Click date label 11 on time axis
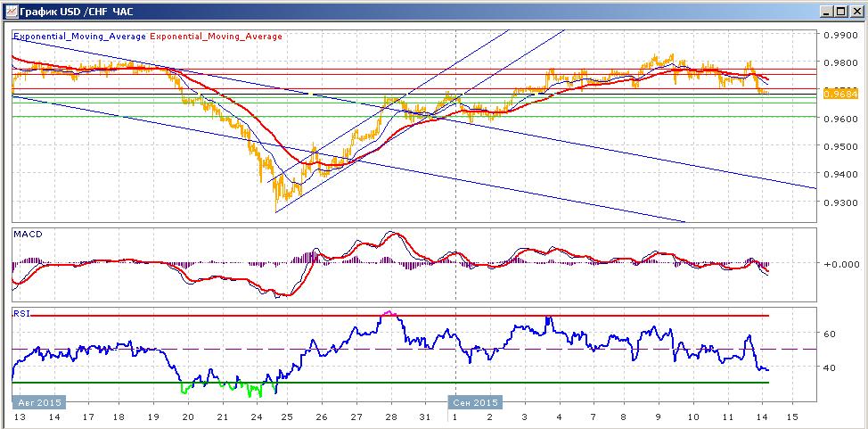The width and height of the screenshot is (868, 429). (x=727, y=417)
